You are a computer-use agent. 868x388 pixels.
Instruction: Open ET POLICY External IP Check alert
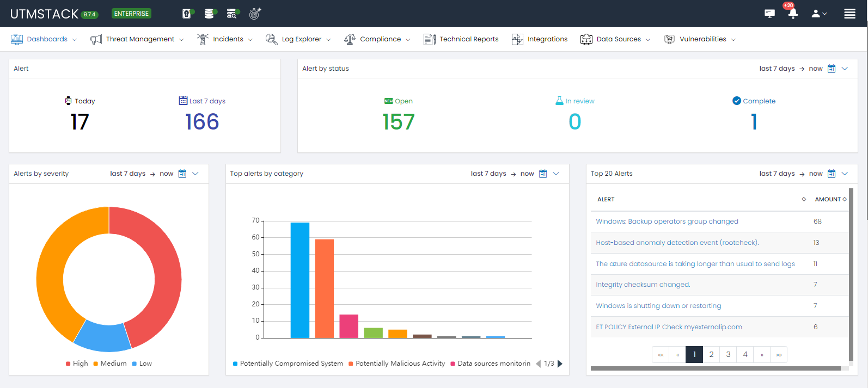click(669, 327)
